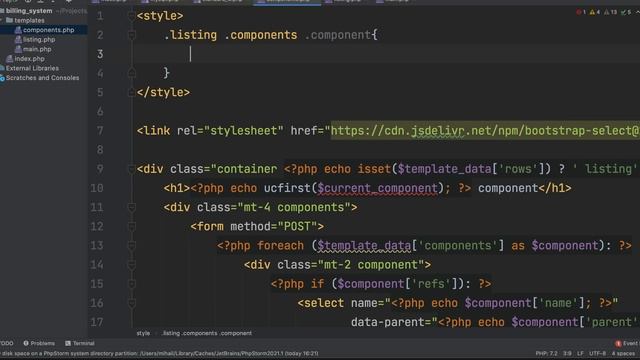Click the weak warnings count 13 indicator
640x360 pixels.
coord(611,12)
